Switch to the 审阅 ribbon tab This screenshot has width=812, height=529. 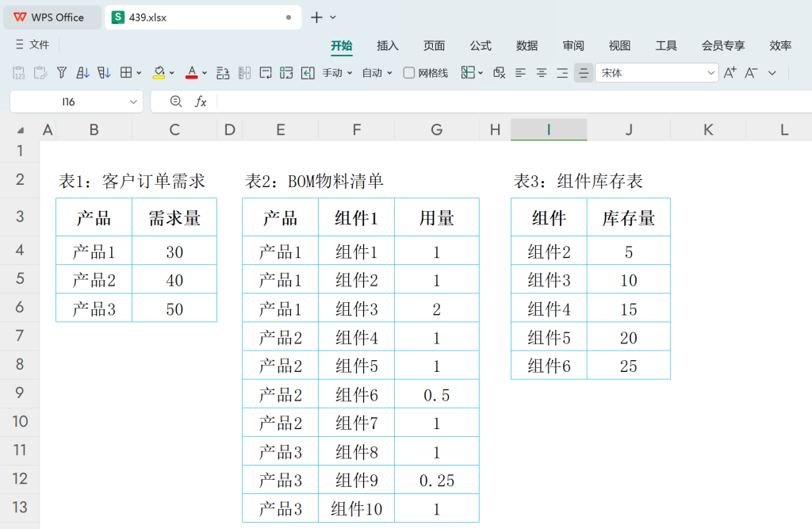point(573,45)
